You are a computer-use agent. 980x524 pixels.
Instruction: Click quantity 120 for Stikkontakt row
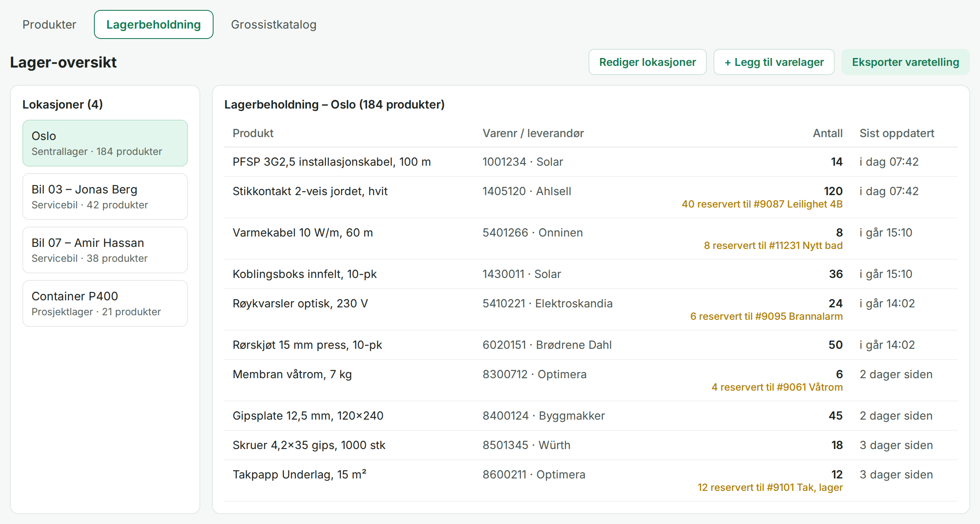[x=833, y=191]
